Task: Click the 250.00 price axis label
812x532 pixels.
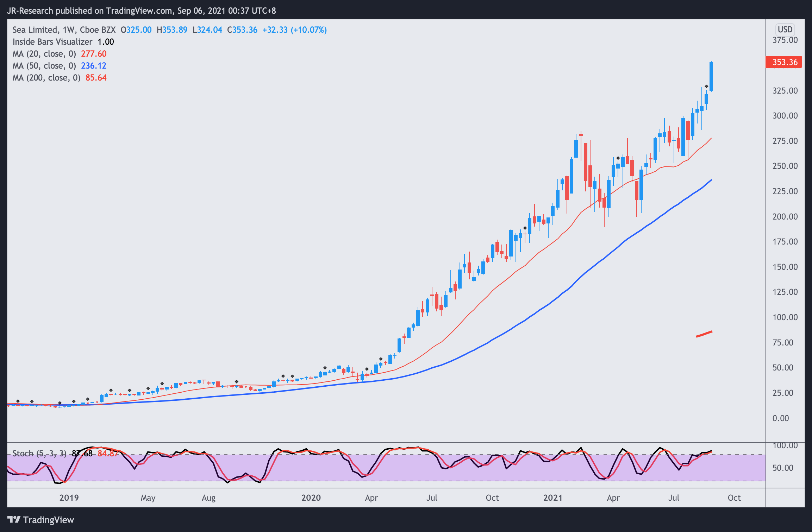Action: coord(785,166)
